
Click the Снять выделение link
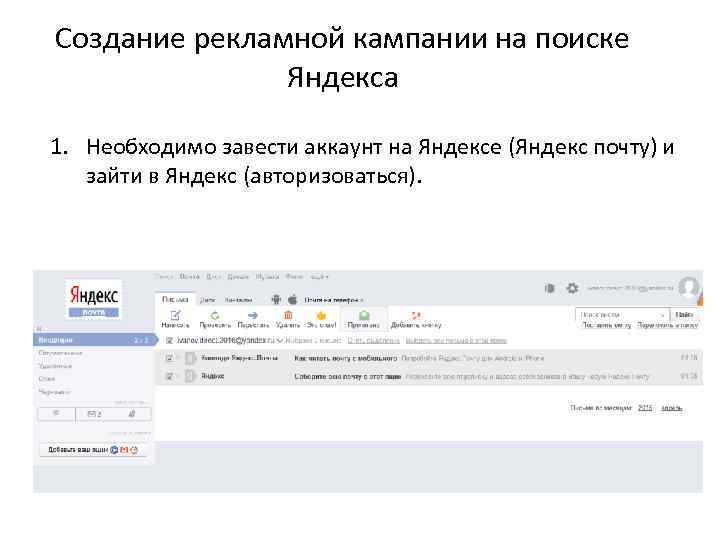click(x=373, y=341)
